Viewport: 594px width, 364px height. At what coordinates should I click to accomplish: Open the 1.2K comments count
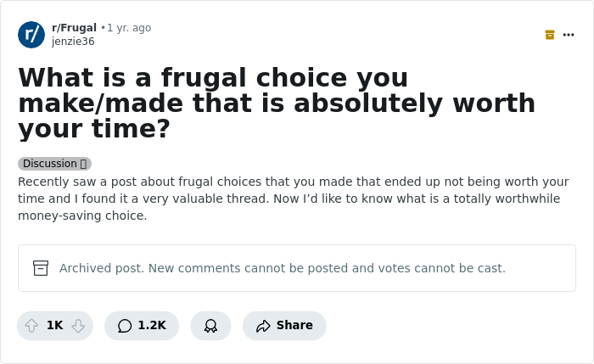[x=152, y=326]
